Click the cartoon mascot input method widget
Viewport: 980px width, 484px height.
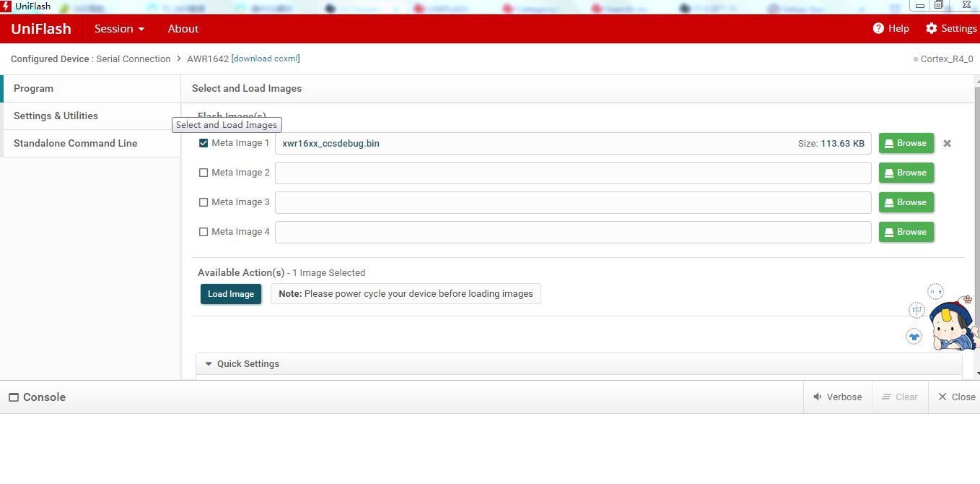954,324
